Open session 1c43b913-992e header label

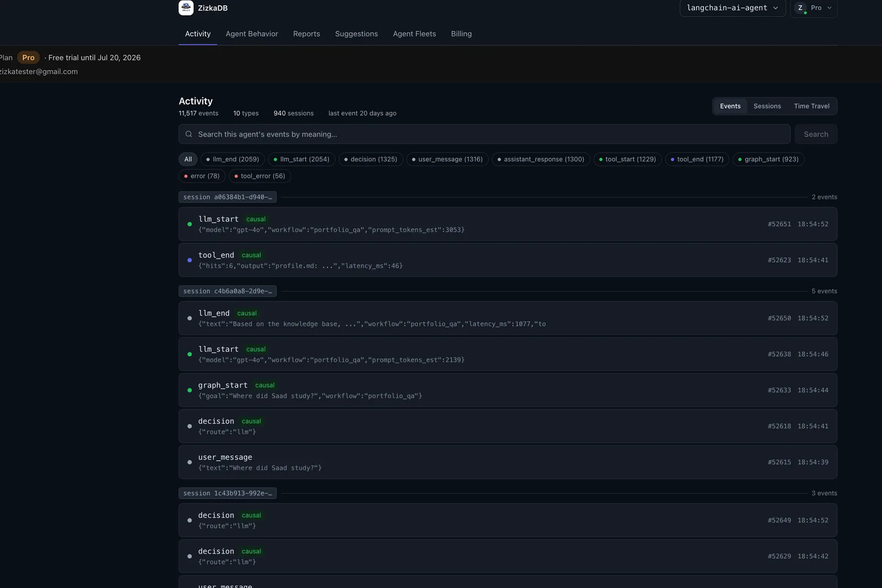tap(228, 494)
